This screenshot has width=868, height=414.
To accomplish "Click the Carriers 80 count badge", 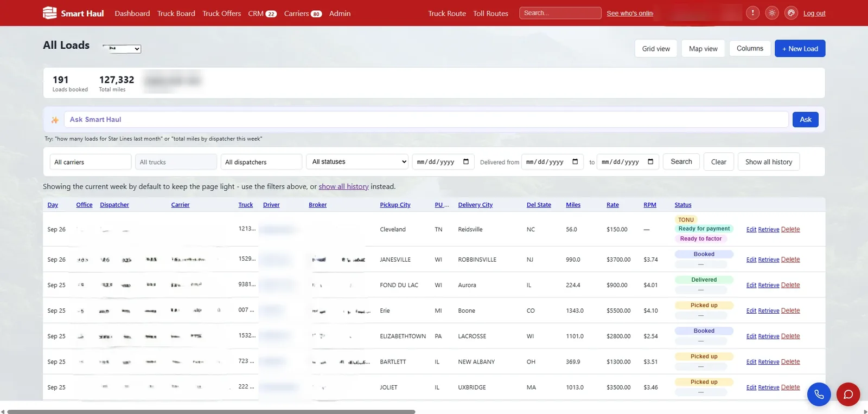I will click(x=316, y=14).
